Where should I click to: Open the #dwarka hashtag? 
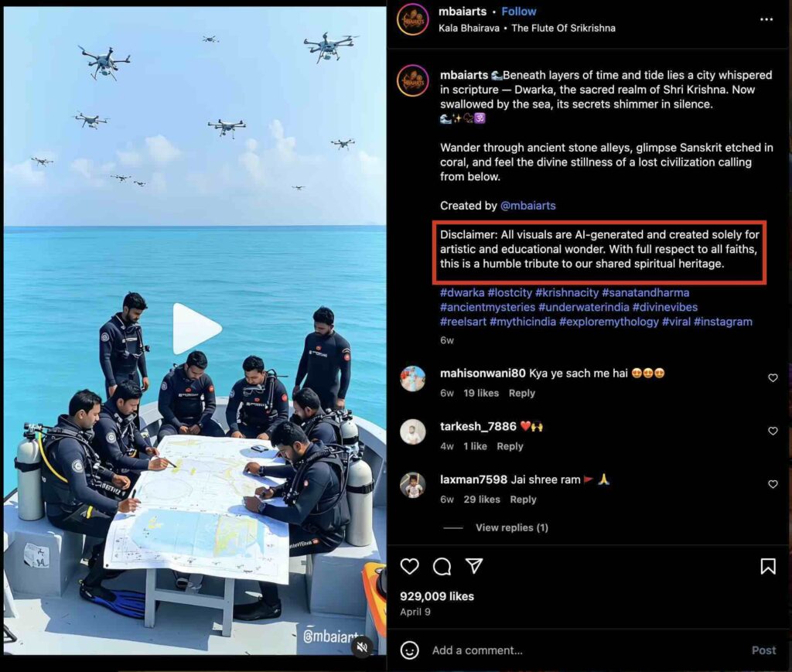point(462,293)
